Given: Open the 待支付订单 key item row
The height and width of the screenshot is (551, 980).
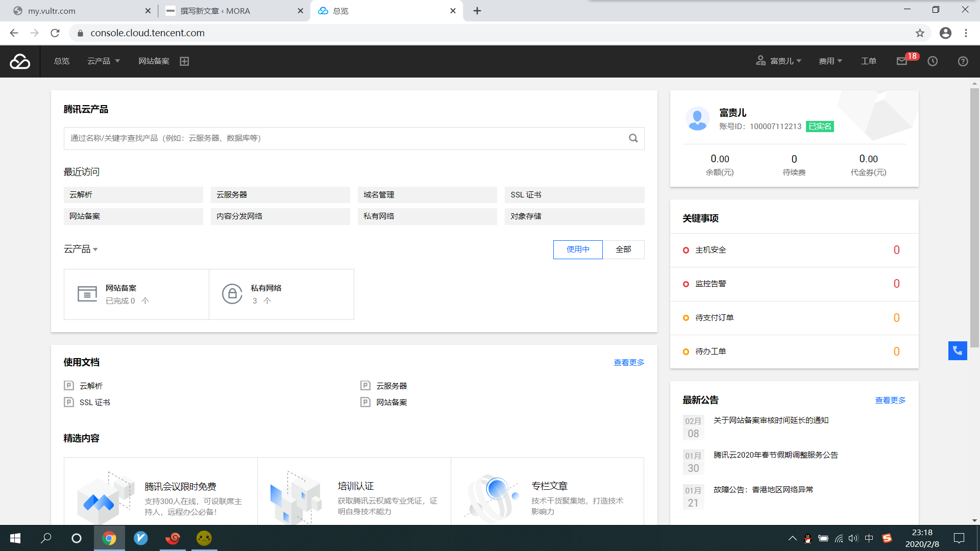Looking at the screenshot, I should pyautogui.click(x=794, y=318).
